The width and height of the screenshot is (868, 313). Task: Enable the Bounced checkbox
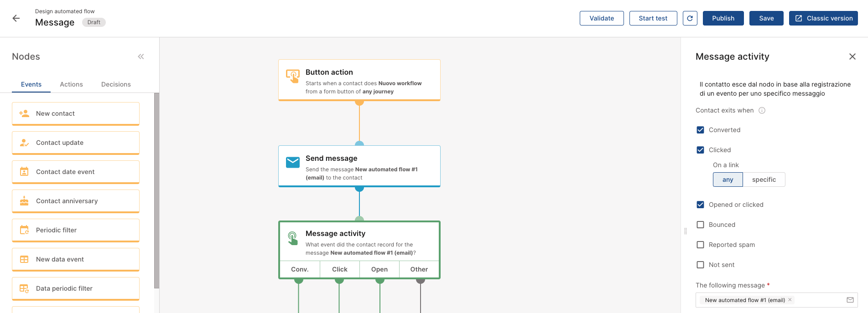coord(700,225)
